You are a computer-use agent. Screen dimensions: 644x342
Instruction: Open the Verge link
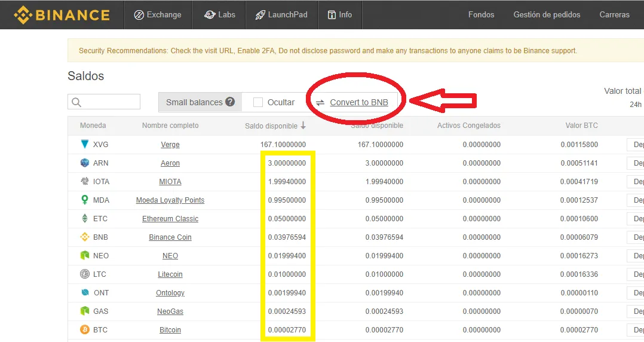point(170,145)
